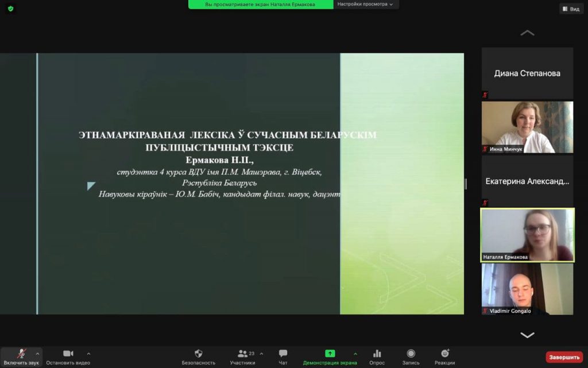This screenshot has width=588, height=368.
Task: Open the Реакции reactions menu
Action: pos(444,357)
